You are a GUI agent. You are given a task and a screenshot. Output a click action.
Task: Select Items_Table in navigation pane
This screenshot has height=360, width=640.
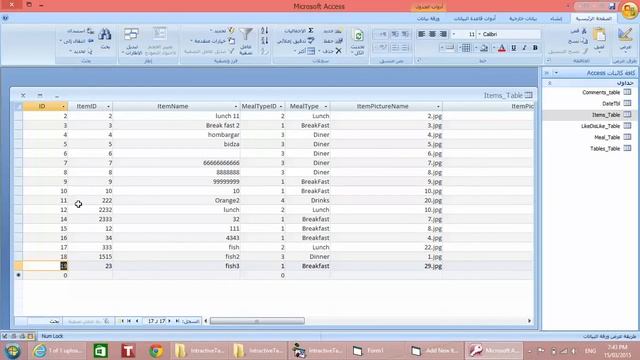click(589, 115)
